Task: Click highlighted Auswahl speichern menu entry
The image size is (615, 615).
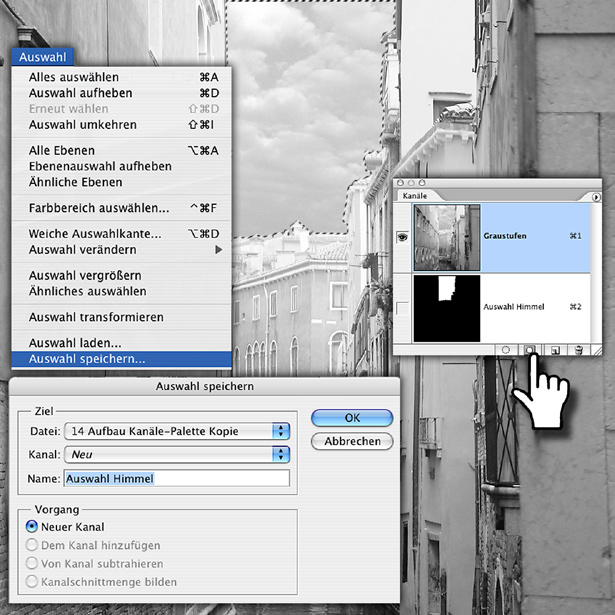Action: 122,359
